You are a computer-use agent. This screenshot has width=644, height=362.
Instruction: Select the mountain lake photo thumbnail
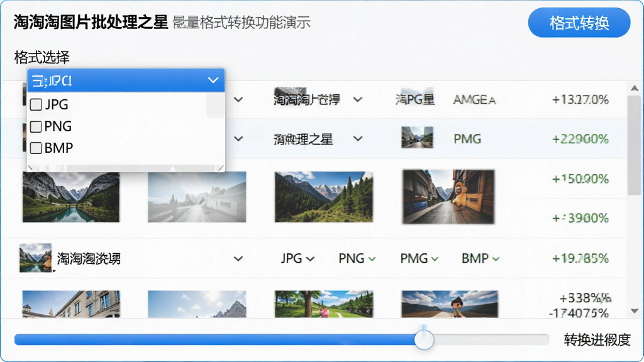(x=71, y=197)
